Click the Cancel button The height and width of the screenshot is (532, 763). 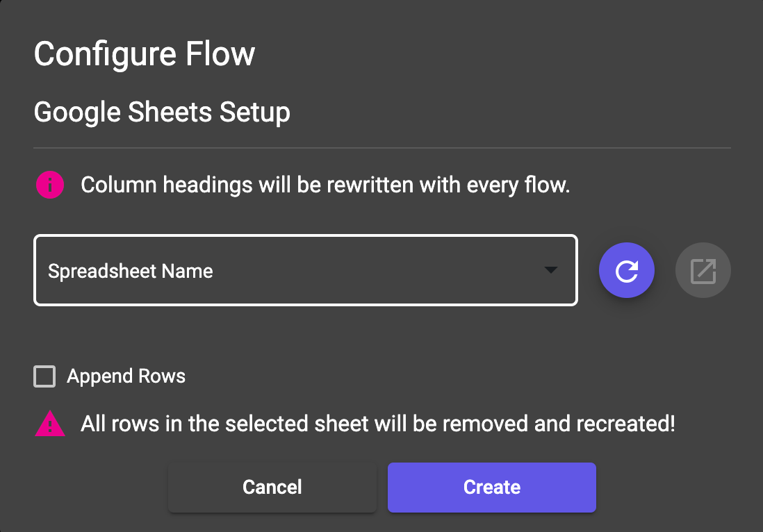coord(272,488)
